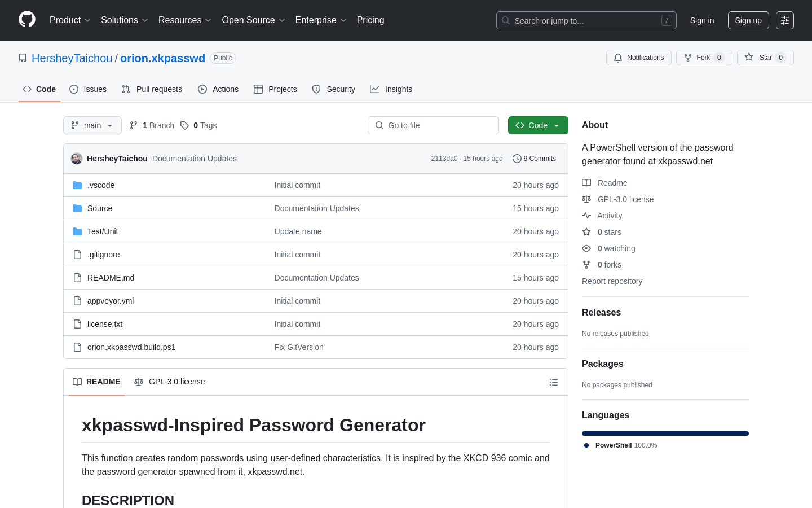Image resolution: width=812 pixels, height=508 pixels.
Task: Switch to the Actions tab
Action: tap(218, 89)
